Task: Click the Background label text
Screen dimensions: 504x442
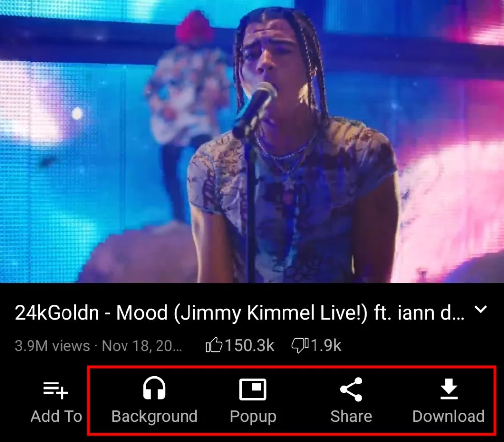Action: pos(154,416)
